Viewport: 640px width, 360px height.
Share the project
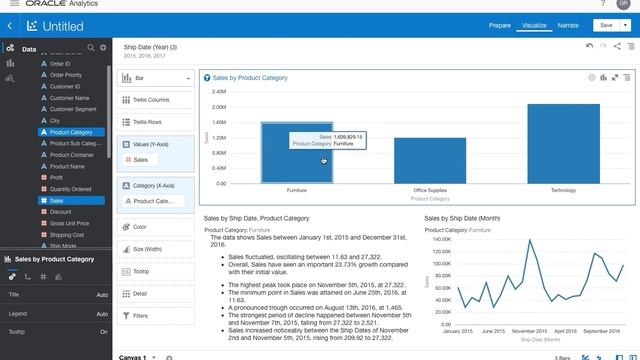coord(617,46)
